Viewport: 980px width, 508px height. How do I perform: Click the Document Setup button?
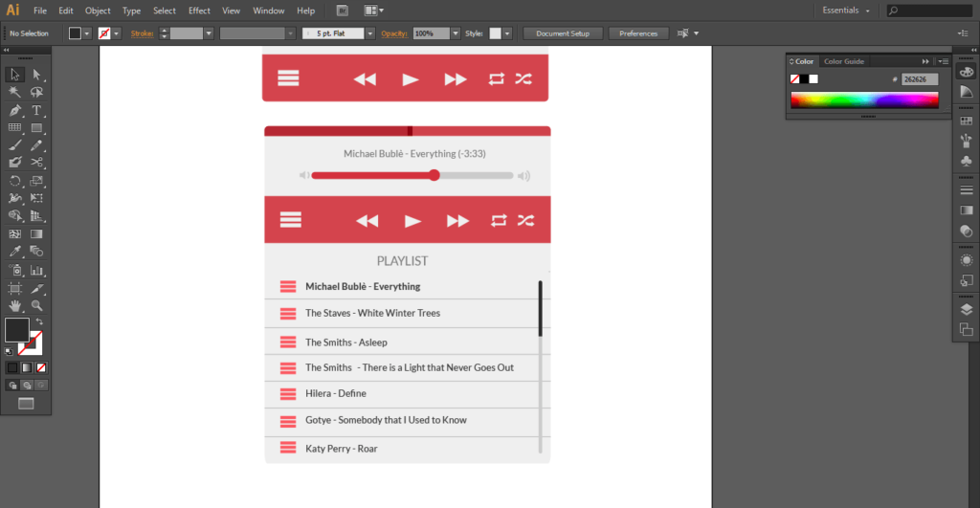(563, 33)
